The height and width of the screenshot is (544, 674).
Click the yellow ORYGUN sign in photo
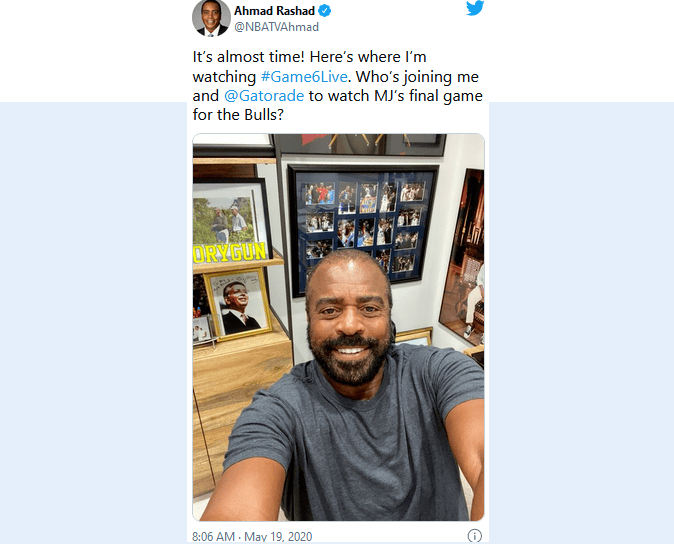tap(230, 254)
